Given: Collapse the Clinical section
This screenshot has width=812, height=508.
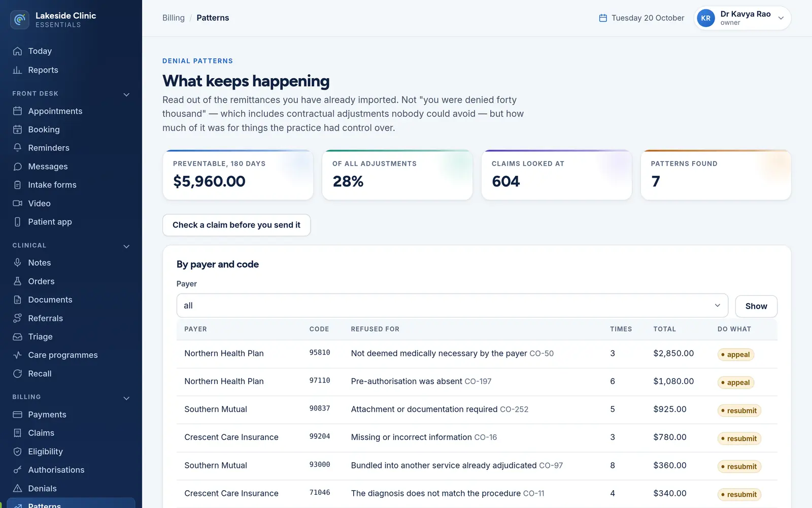Looking at the screenshot, I should point(126,246).
